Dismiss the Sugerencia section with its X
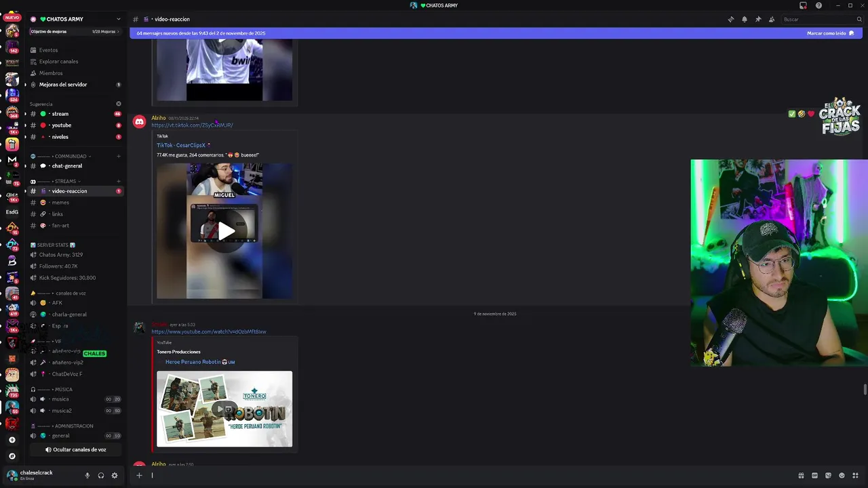The image size is (868, 488). [119, 104]
